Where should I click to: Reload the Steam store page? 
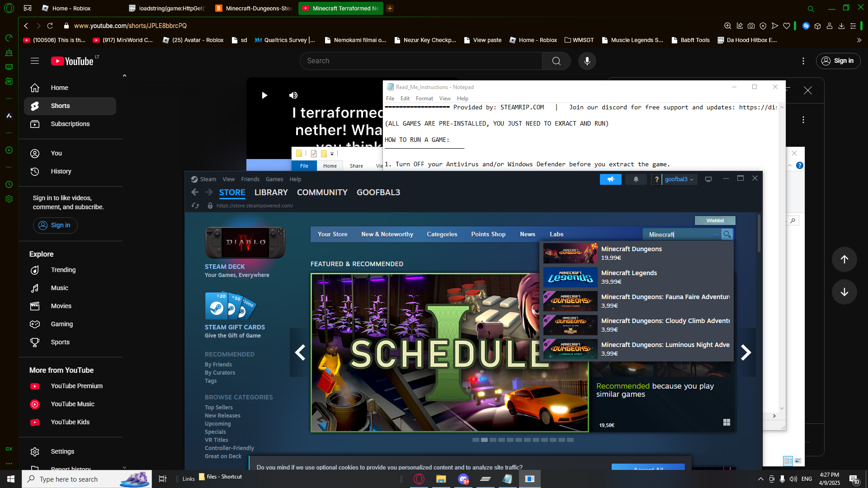pos(195,206)
